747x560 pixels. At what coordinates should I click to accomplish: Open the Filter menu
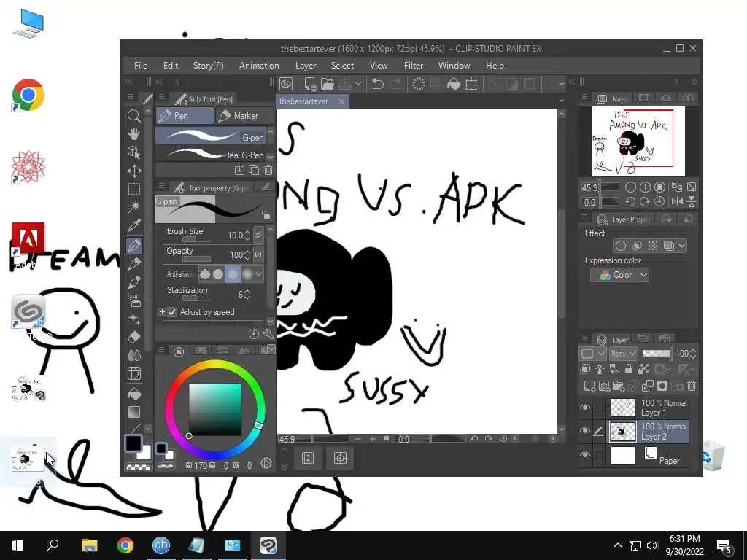point(414,66)
